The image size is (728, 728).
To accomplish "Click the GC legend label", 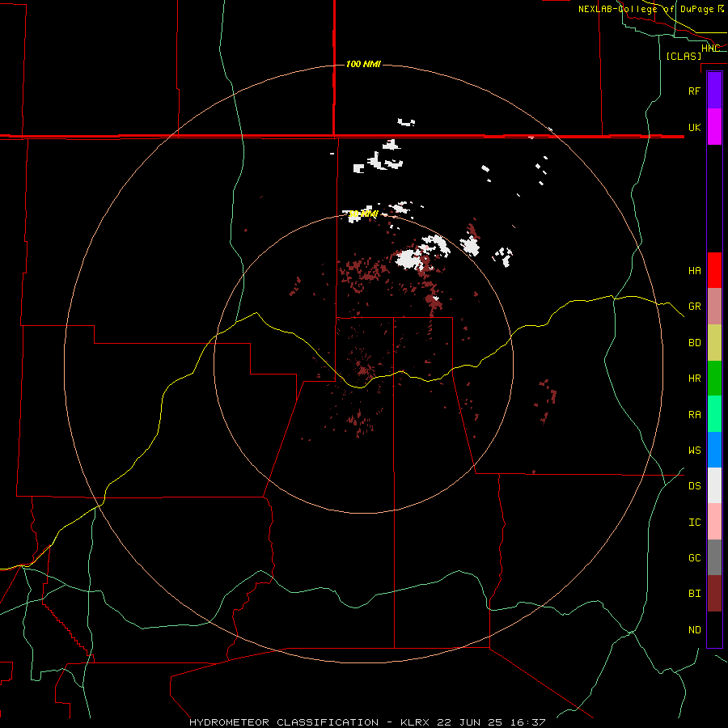I will [694, 558].
